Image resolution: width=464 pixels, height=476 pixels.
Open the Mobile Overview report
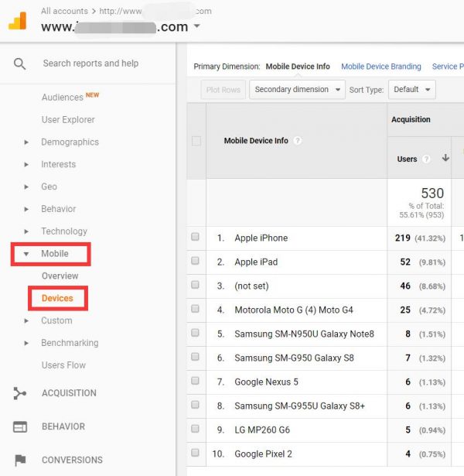pos(60,276)
